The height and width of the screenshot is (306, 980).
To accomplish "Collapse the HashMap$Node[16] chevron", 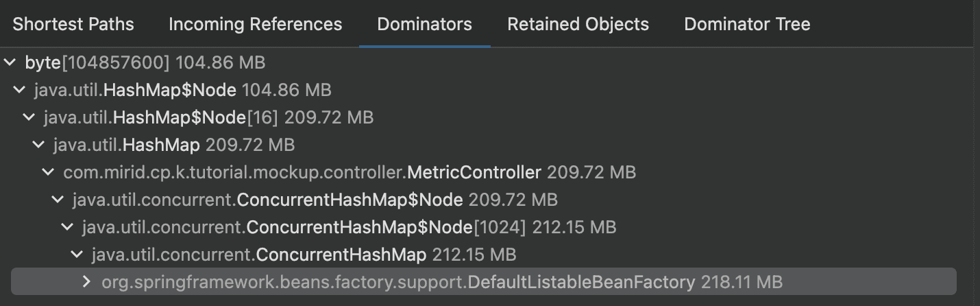I will 29,117.
